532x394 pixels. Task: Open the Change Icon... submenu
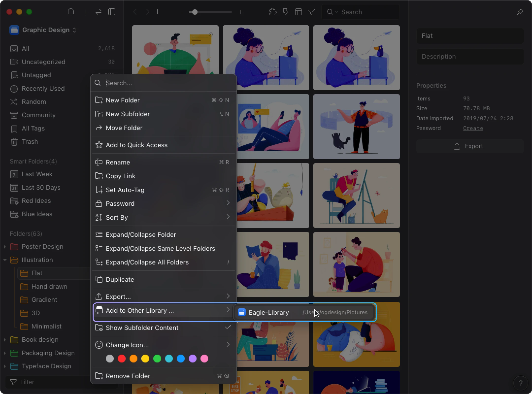[164, 345]
